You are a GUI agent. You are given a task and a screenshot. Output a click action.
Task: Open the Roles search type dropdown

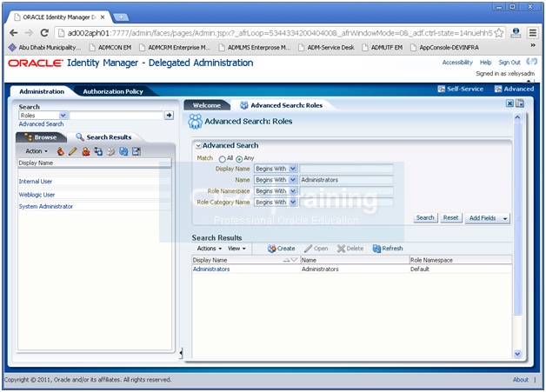pyautogui.click(x=63, y=116)
